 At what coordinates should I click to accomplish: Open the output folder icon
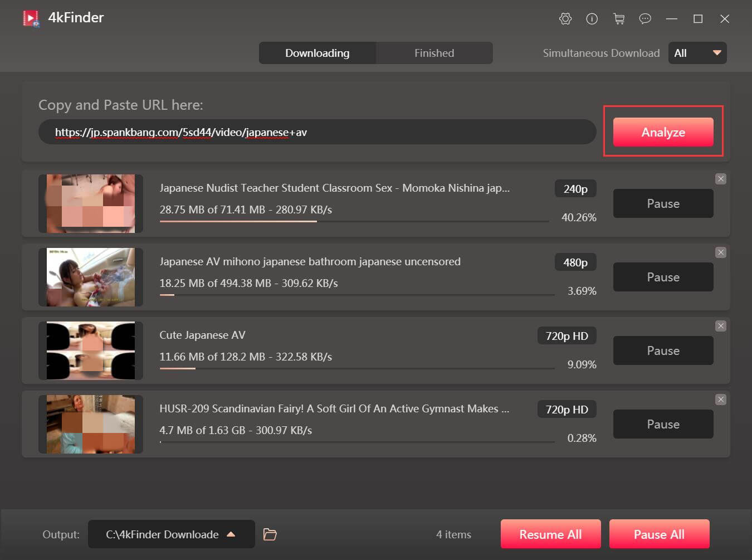(x=270, y=534)
